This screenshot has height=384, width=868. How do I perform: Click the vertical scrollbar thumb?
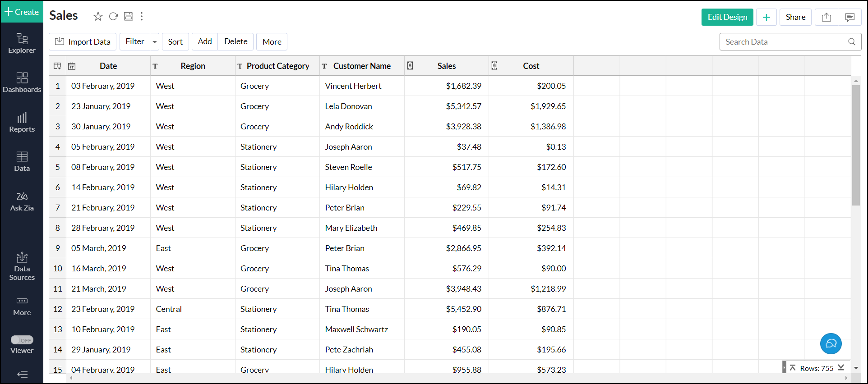pos(855,144)
